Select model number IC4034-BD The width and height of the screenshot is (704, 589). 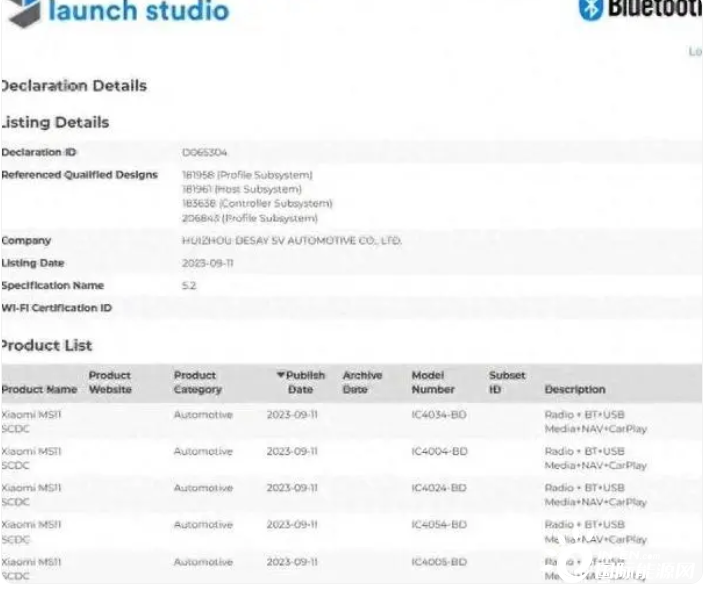(x=439, y=414)
